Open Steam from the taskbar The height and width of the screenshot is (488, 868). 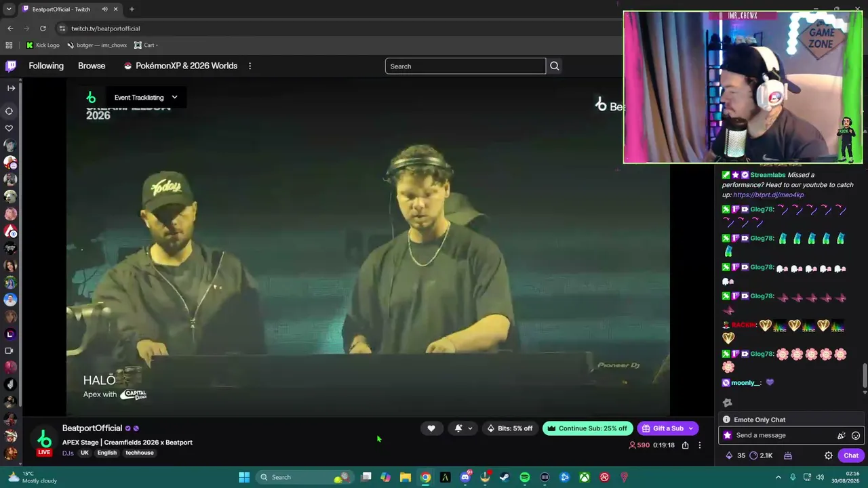coord(505,477)
